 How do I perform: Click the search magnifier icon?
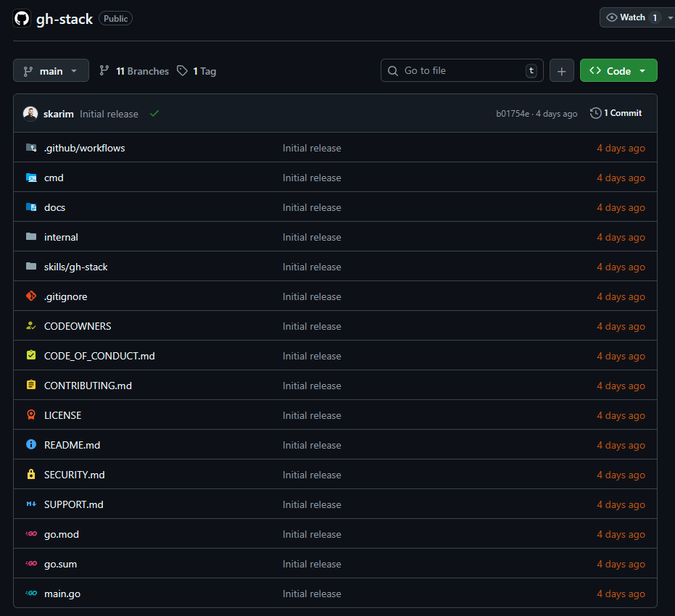[393, 71]
